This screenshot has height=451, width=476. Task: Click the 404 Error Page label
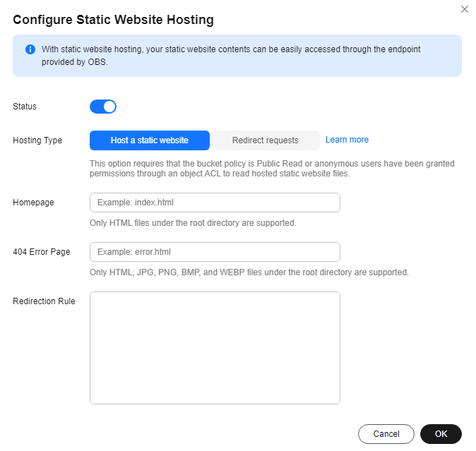42,252
